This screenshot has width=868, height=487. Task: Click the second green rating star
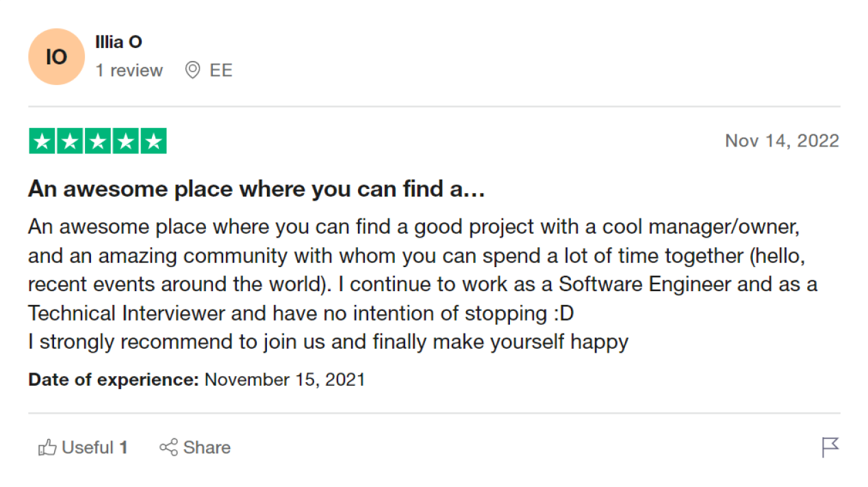point(71,141)
